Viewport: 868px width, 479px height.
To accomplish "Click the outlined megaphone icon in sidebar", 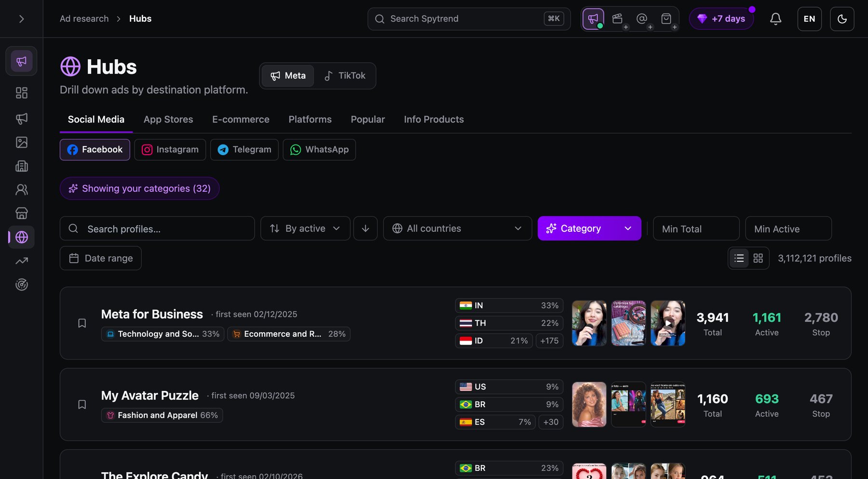I will (22, 119).
